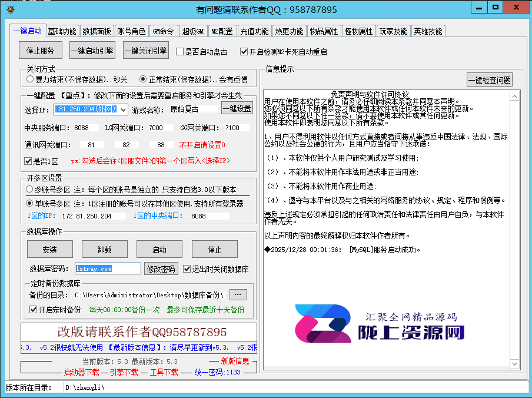
Task: Click the 数据库密码 input field
Action: 108,269
